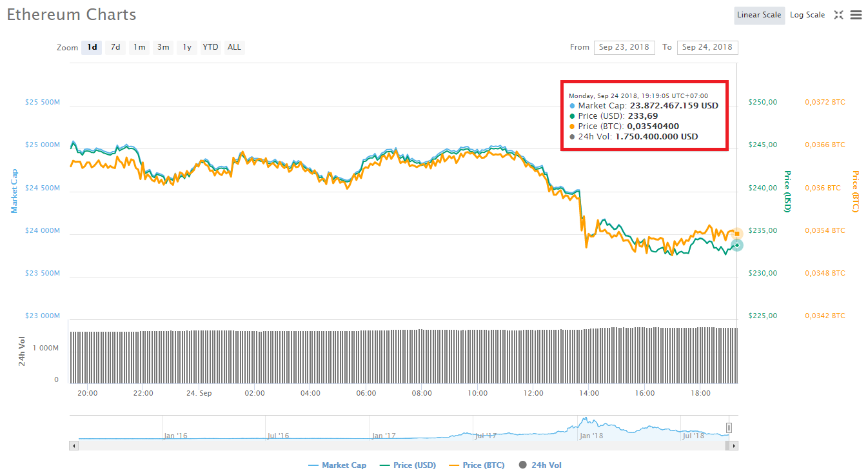868x475 pixels.
Task: Select 1m zoom range
Action: click(139, 47)
